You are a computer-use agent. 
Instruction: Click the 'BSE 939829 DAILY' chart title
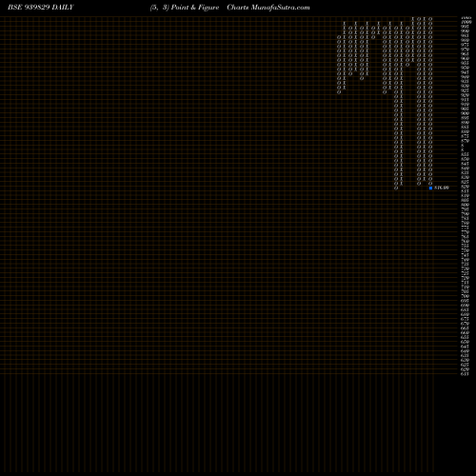click(x=41, y=8)
